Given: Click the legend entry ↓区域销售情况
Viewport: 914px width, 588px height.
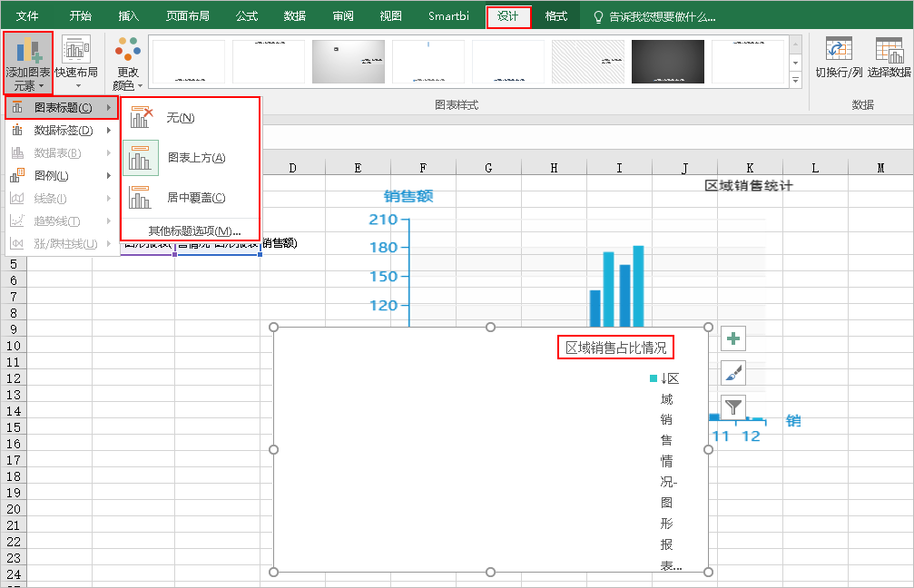Looking at the screenshot, I should click(x=665, y=471).
